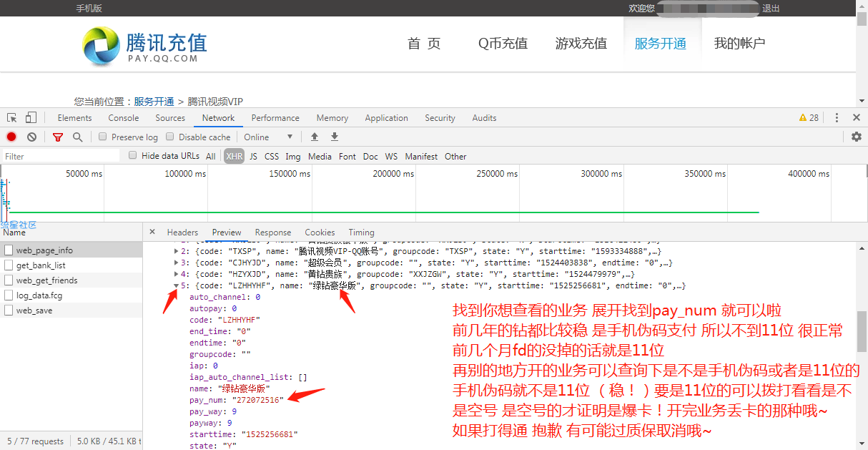
Task: Click the red record network log button
Action: click(11, 137)
